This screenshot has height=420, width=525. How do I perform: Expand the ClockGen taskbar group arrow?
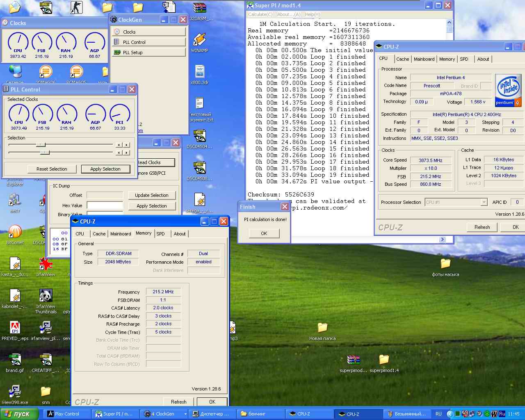tap(185, 414)
